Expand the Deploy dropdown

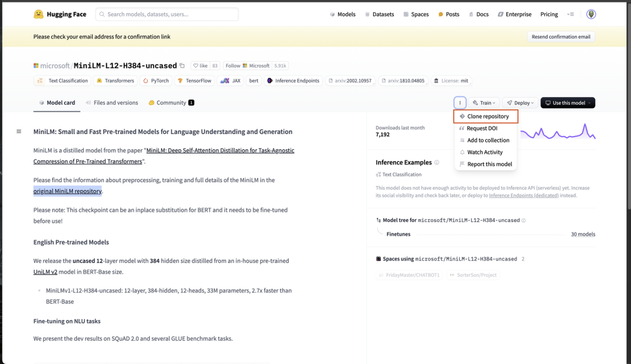coord(521,103)
